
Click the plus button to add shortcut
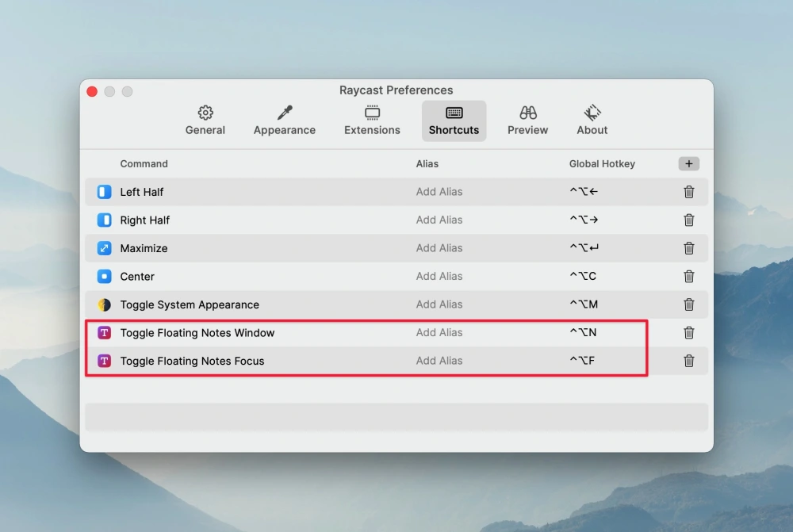(x=688, y=164)
